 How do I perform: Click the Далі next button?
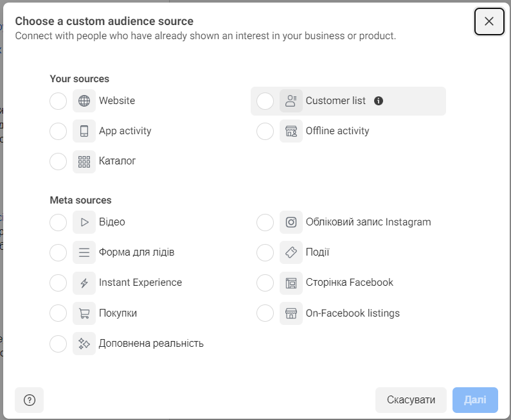pos(475,399)
